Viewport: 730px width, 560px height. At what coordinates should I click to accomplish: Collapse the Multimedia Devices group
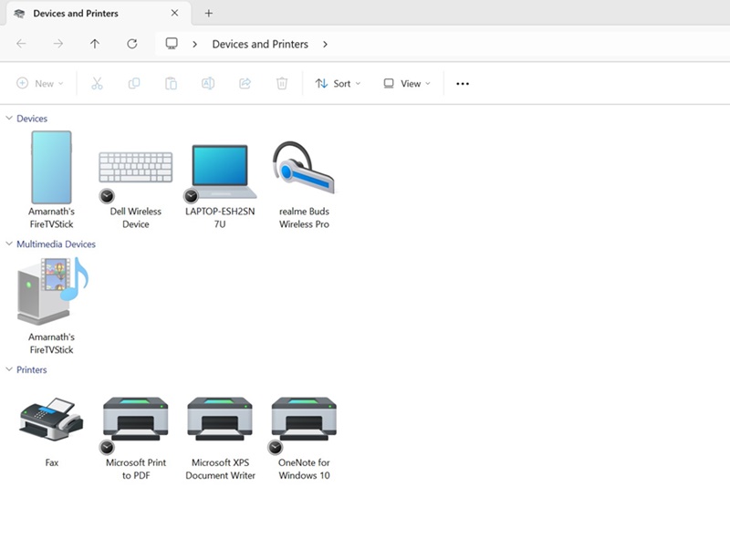coord(10,244)
